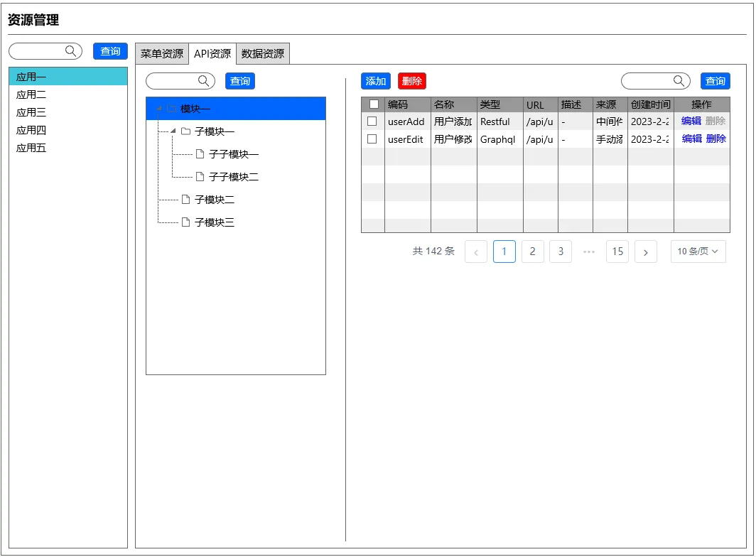This screenshot has height=557, width=756.
Task: Click the pagination ellipsis jump button
Action: click(589, 252)
